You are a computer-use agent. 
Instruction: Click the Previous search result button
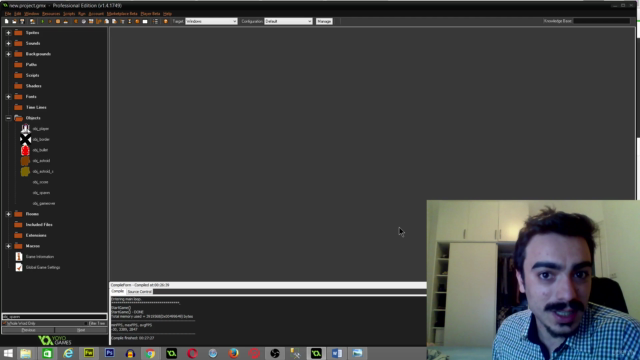[28, 330]
